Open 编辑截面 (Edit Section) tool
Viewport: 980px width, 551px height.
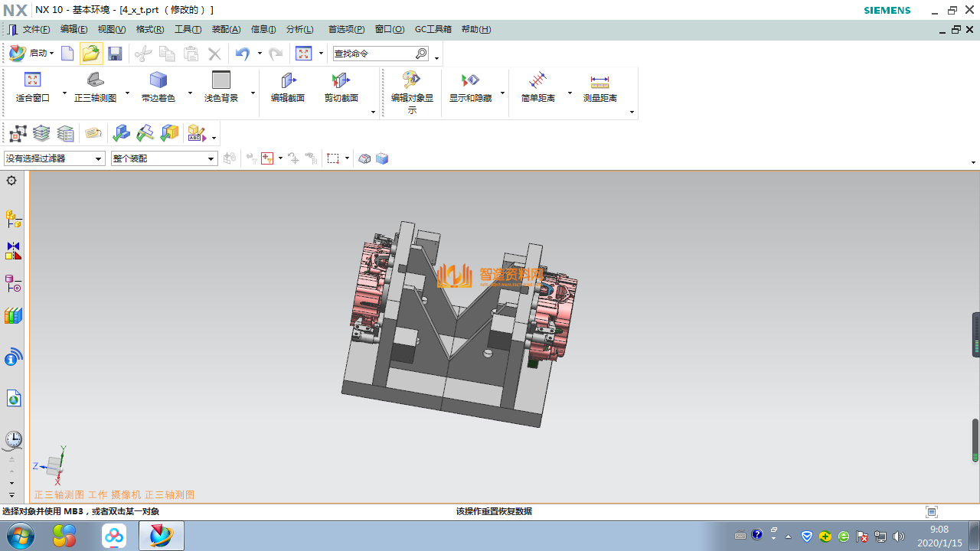coord(288,87)
